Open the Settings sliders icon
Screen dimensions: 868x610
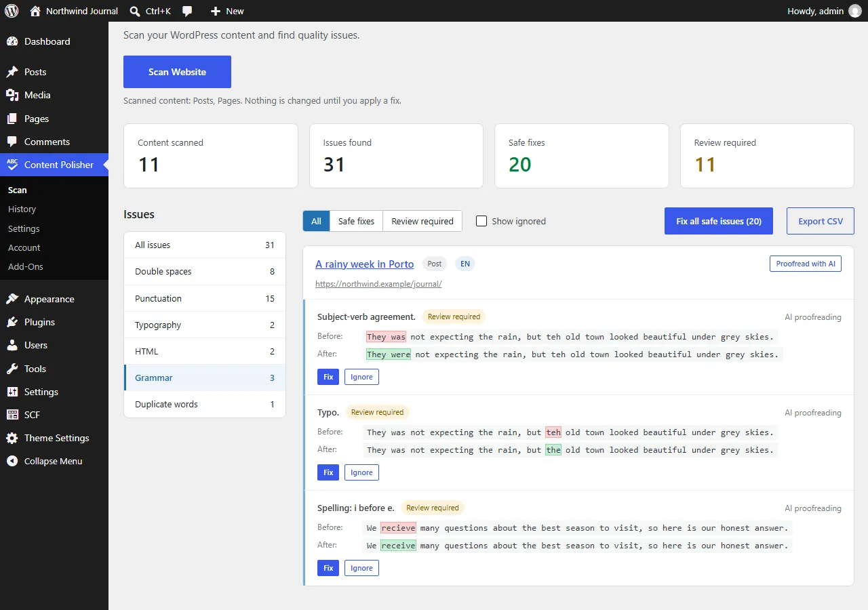pos(12,392)
